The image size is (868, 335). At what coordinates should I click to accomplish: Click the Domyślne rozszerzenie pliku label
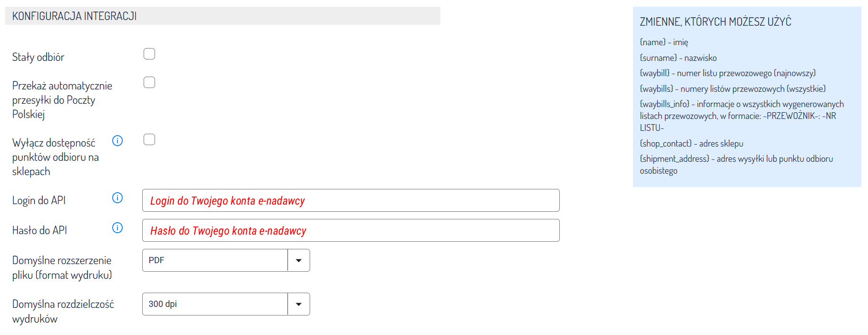click(62, 267)
